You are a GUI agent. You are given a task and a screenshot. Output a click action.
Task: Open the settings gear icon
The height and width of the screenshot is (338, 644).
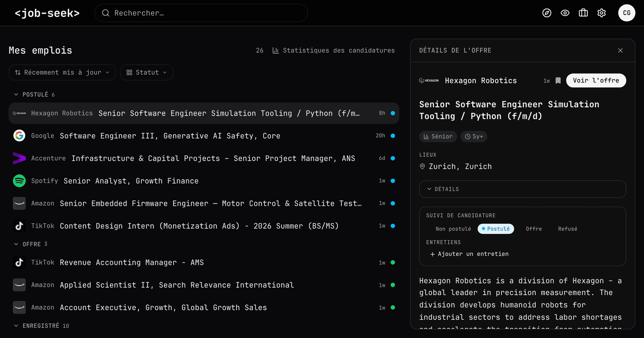point(602,13)
